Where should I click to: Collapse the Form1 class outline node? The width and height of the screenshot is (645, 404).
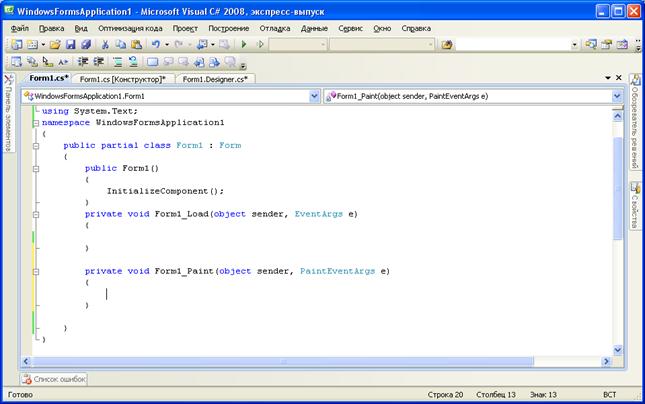(x=36, y=145)
